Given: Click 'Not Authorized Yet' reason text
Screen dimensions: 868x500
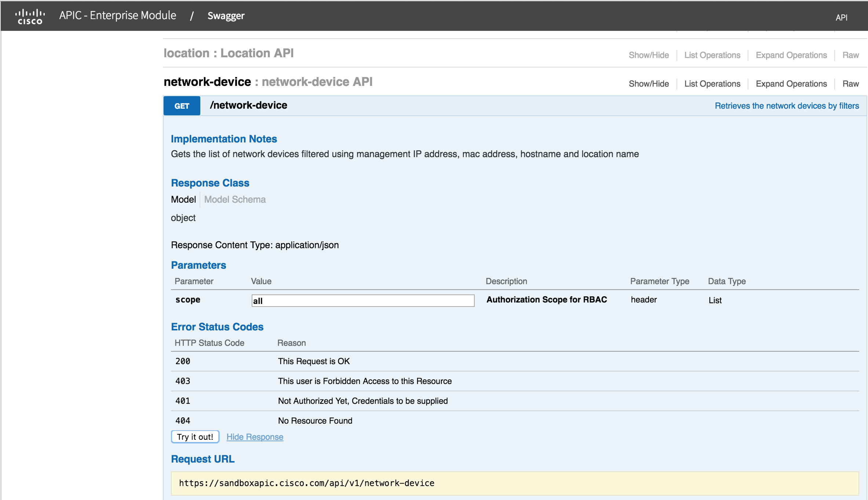Looking at the screenshot, I should (x=363, y=401).
